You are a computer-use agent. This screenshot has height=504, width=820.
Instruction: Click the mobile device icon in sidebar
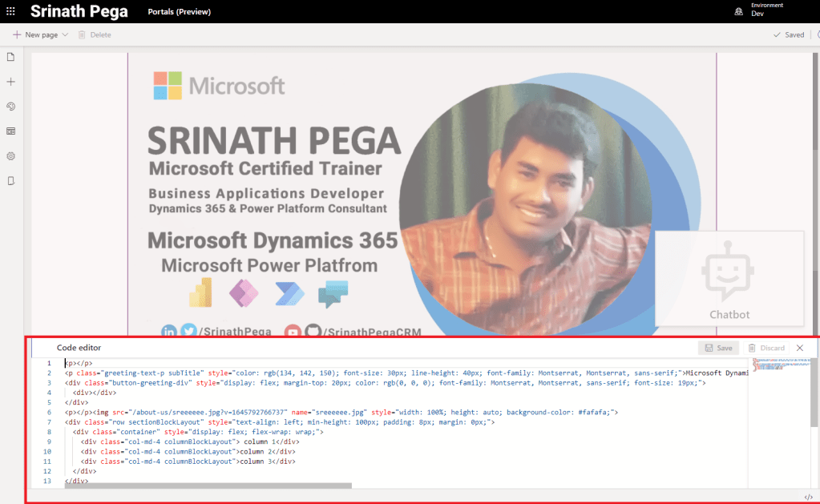(x=11, y=181)
